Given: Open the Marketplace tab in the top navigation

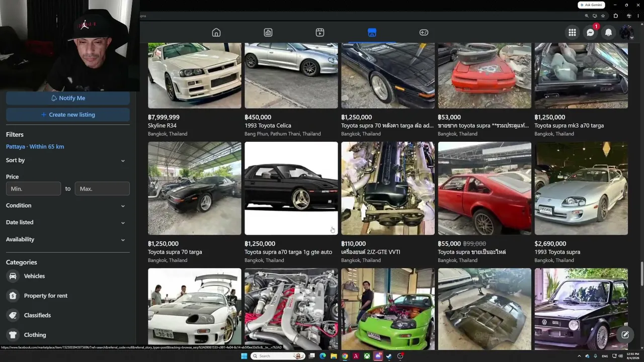Looking at the screenshot, I should [x=372, y=33].
